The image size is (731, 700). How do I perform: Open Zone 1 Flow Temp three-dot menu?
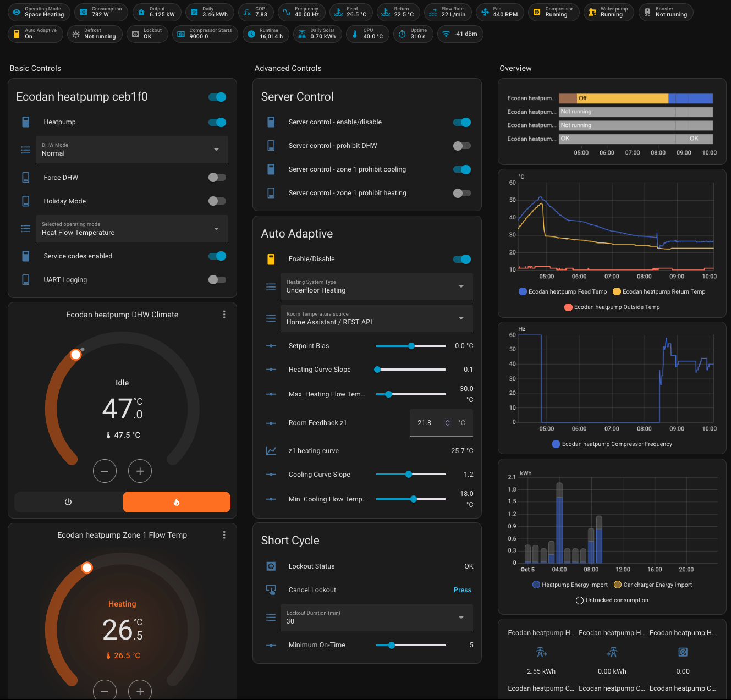224,535
